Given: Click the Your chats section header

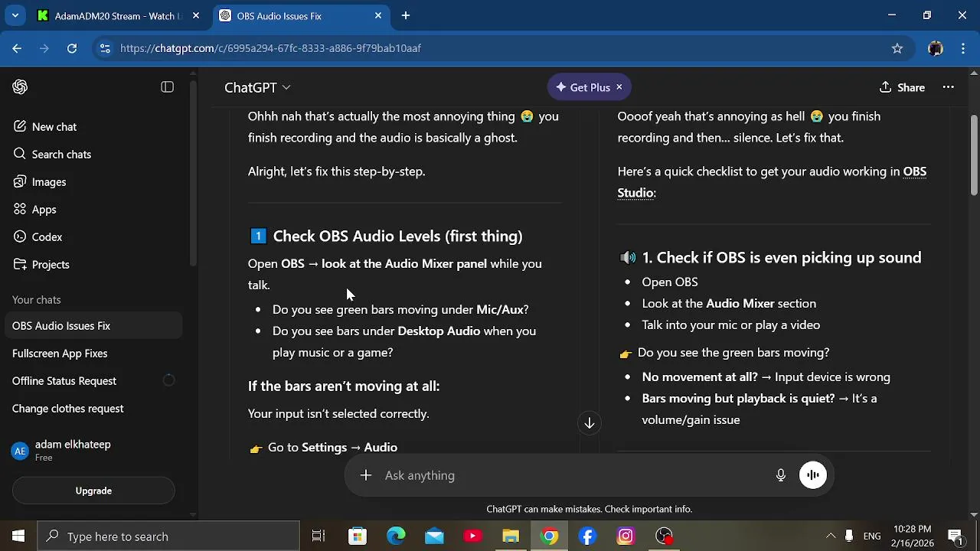Looking at the screenshot, I should (x=37, y=300).
